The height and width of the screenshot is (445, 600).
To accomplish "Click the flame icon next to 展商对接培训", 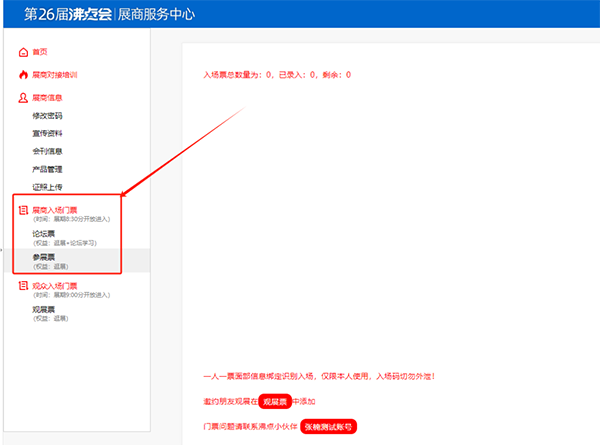I will (x=24, y=74).
